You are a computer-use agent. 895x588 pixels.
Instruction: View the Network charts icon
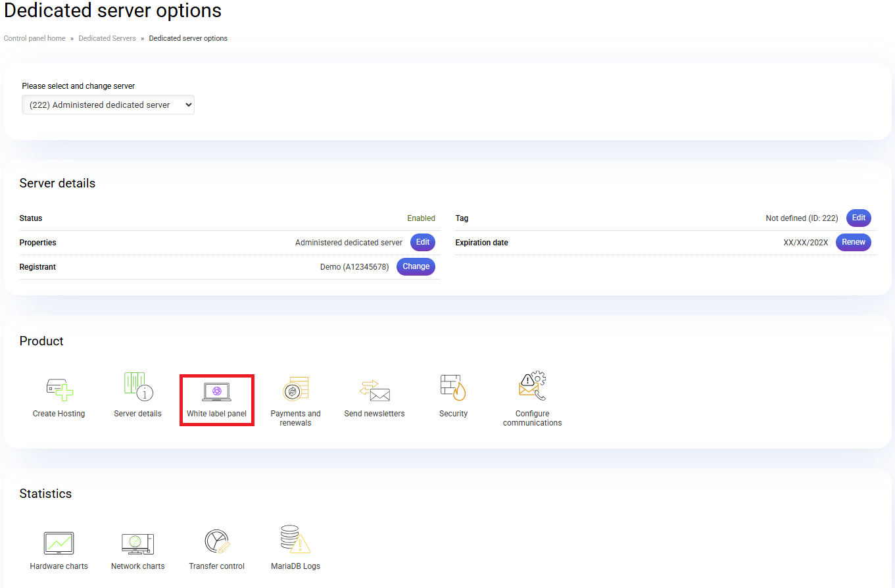click(x=137, y=543)
